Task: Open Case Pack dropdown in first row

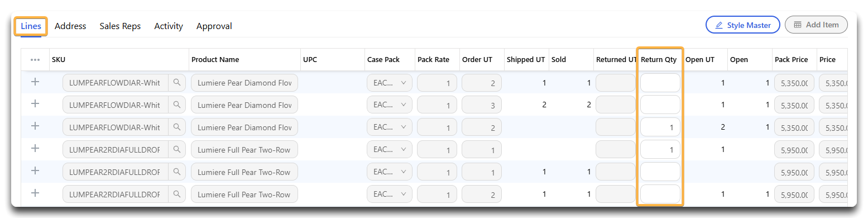Action: coord(390,83)
